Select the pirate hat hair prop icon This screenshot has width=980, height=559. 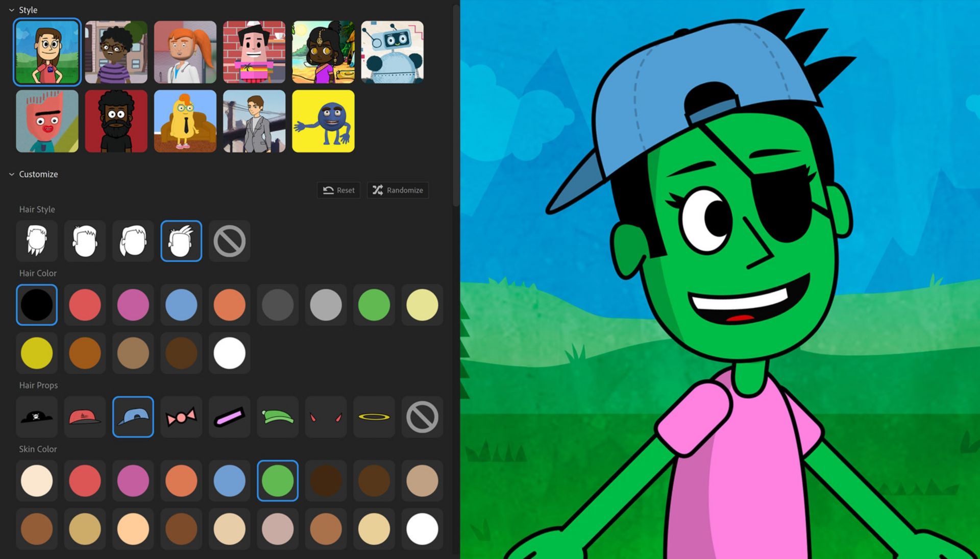[x=37, y=416]
